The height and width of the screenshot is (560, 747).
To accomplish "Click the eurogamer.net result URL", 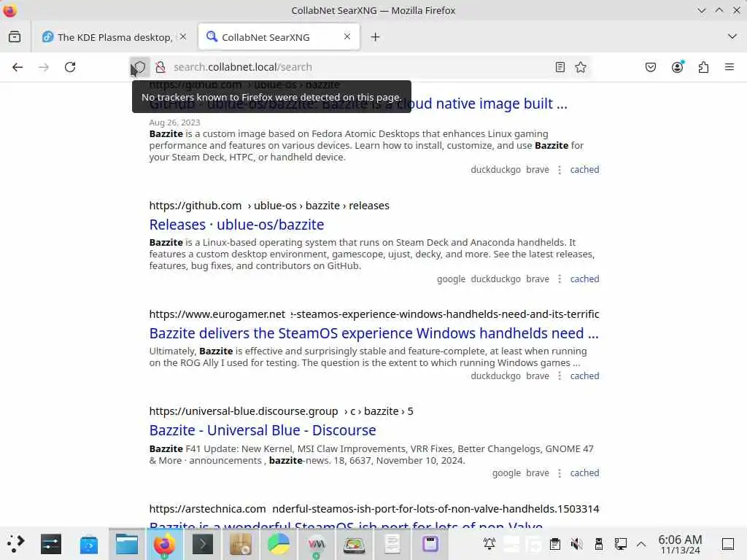I will pos(374,314).
